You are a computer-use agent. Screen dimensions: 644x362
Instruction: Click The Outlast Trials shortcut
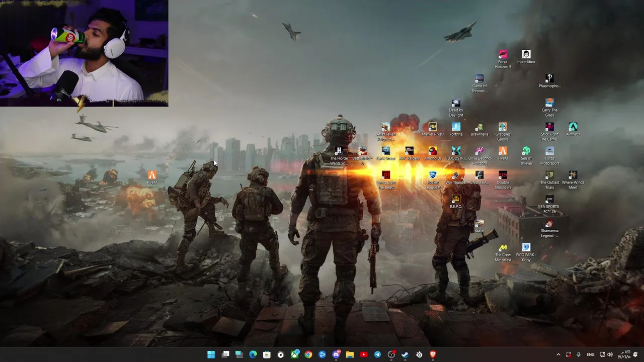pos(549,179)
